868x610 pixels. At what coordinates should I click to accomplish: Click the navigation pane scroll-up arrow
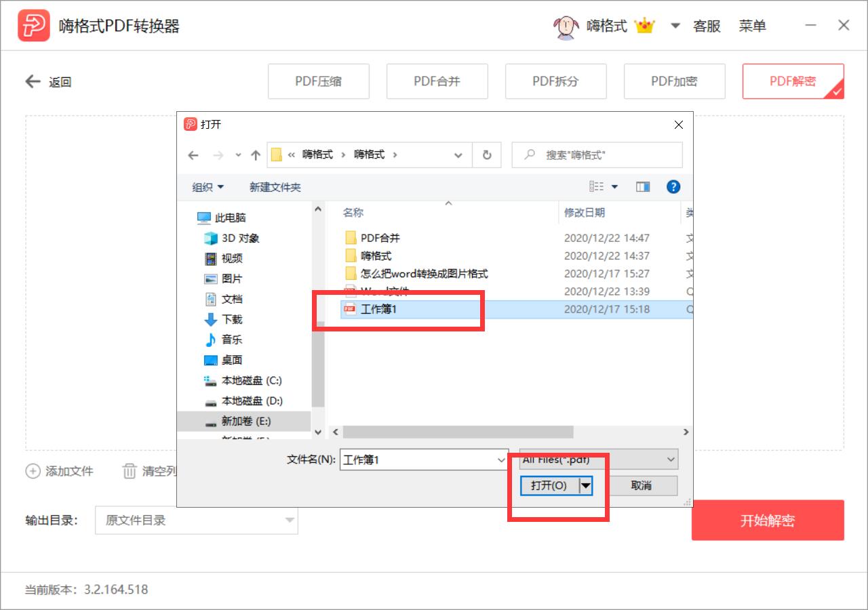pyautogui.click(x=318, y=209)
